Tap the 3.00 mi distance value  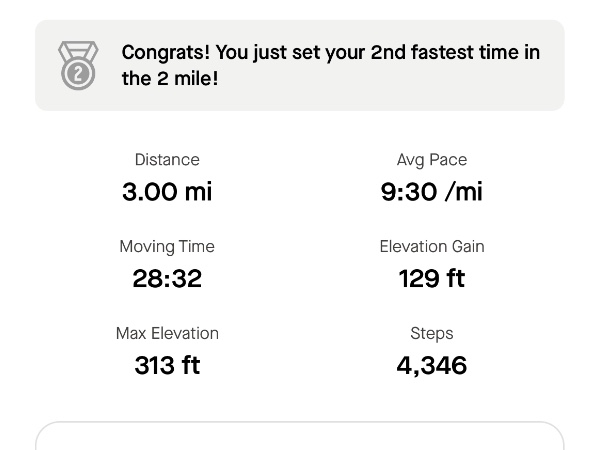167,191
